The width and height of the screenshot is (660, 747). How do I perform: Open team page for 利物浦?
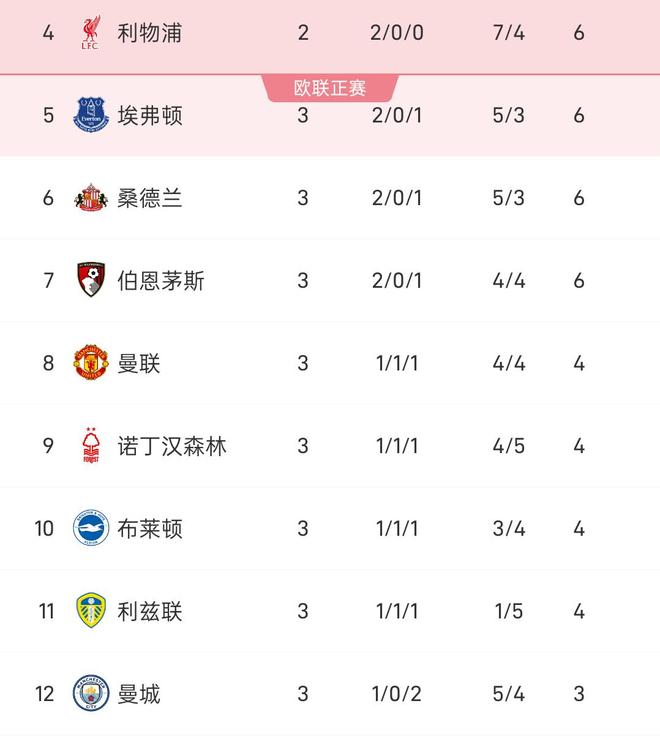coord(150,33)
